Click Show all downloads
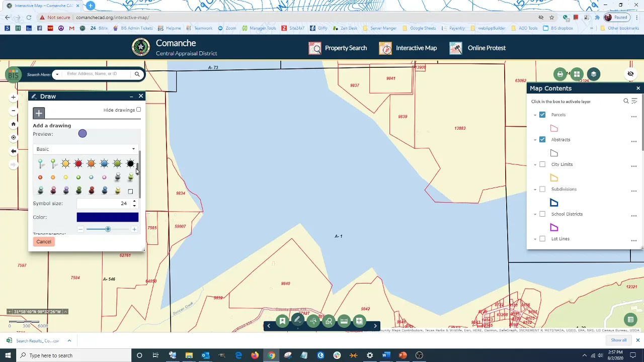644x362 pixels. coord(619,340)
